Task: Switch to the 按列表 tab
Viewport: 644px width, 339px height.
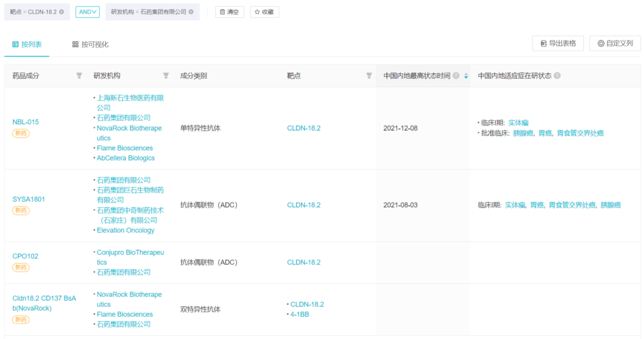Action: [27, 44]
